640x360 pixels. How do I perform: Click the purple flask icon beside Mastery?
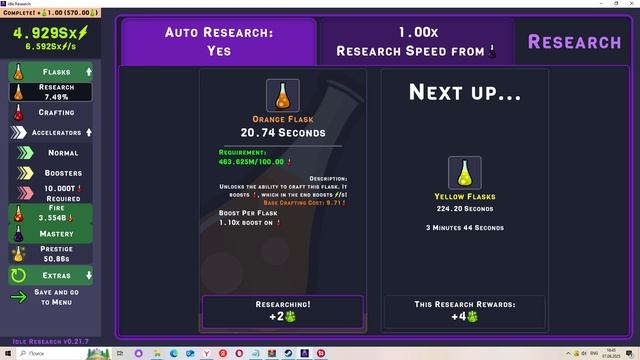pyautogui.click(x=18, y=234)
